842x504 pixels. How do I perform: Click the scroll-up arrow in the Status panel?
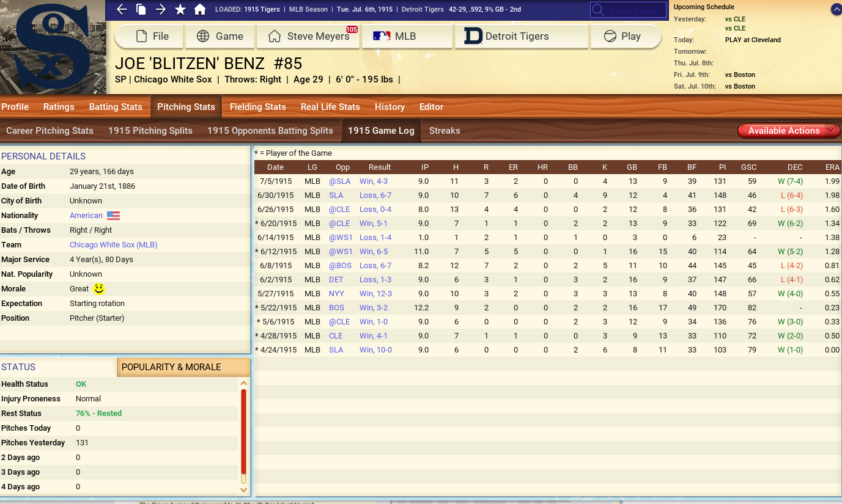coord(243,384)
